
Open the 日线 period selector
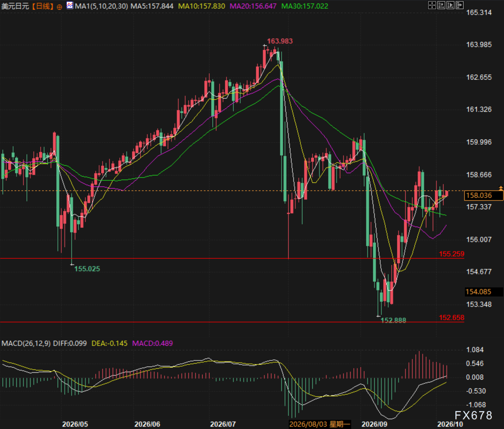(x=42, y=6)
